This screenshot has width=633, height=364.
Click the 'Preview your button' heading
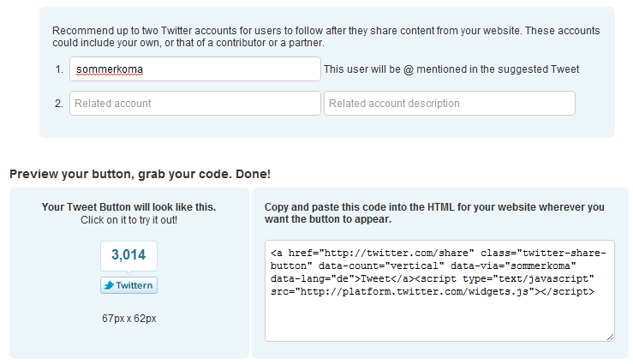pyautogui.click(x=140, y=174)
